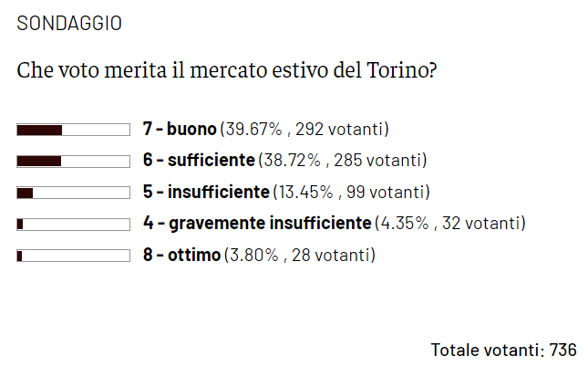
Task: Select the '8 - ottimo' answer label
Action: pyautogui.click(x=181, y=256)
